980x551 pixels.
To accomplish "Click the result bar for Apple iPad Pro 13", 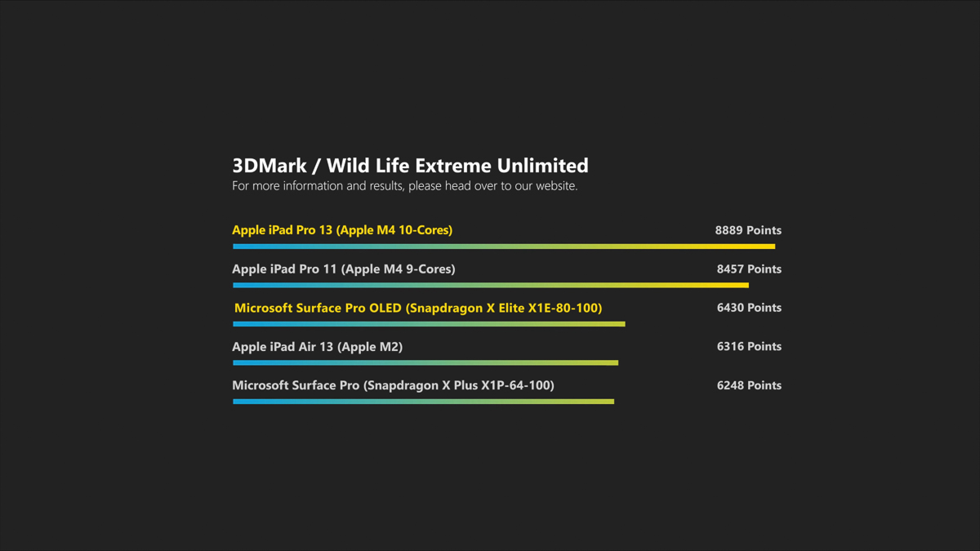I will (x=504, y=247).
